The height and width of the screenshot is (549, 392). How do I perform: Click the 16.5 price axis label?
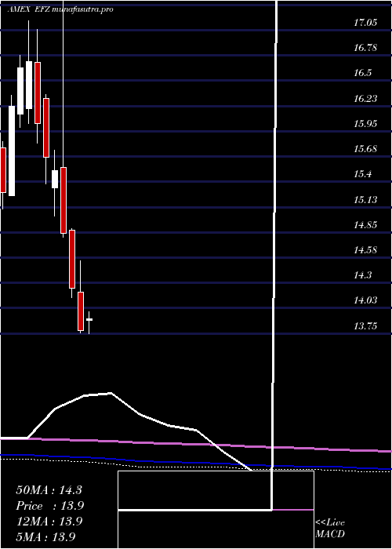[x=362, y=73]
